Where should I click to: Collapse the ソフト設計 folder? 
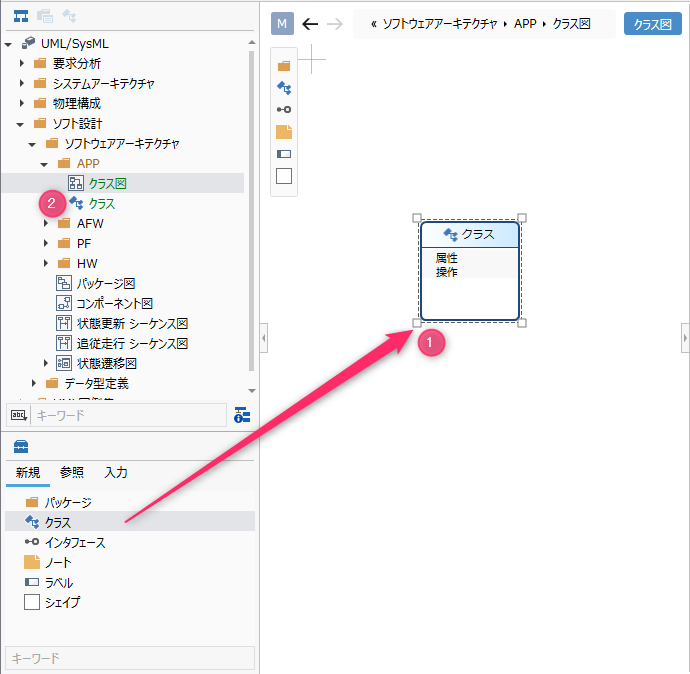tap(20, 125)
